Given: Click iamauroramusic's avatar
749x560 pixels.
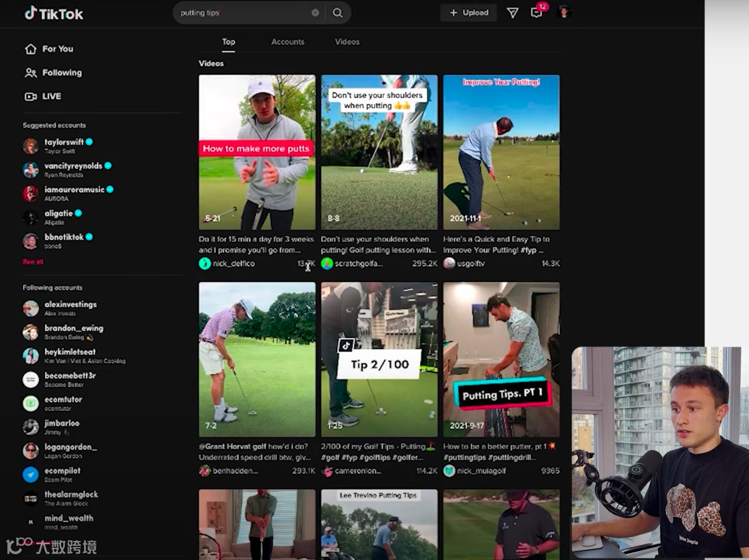Looking at the screenshot, I should coord(31,193).
